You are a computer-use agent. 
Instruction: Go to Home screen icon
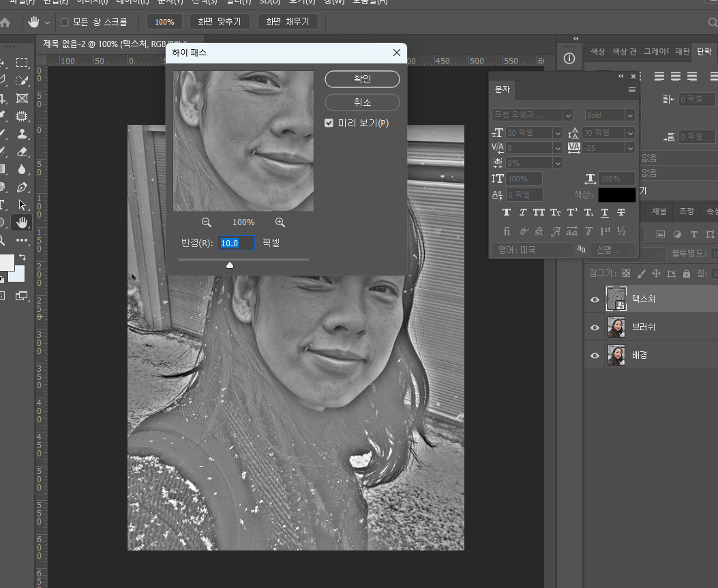tap(5, 23)
